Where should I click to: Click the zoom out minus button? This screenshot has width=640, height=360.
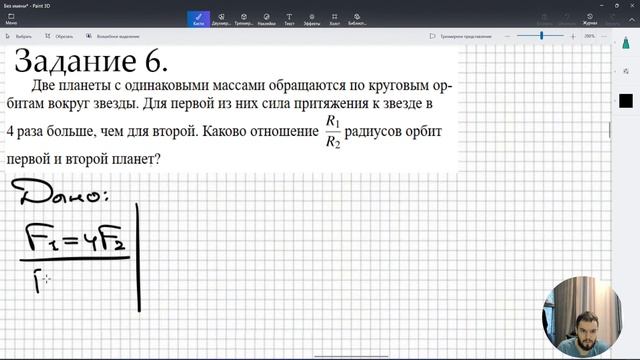pos(507,36)
